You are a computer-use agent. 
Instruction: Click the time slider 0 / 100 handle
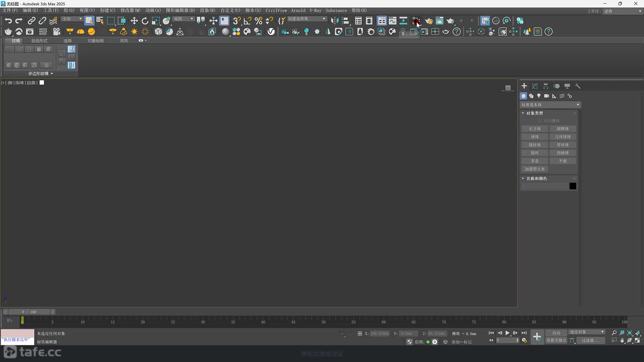(x=29, y=312)
